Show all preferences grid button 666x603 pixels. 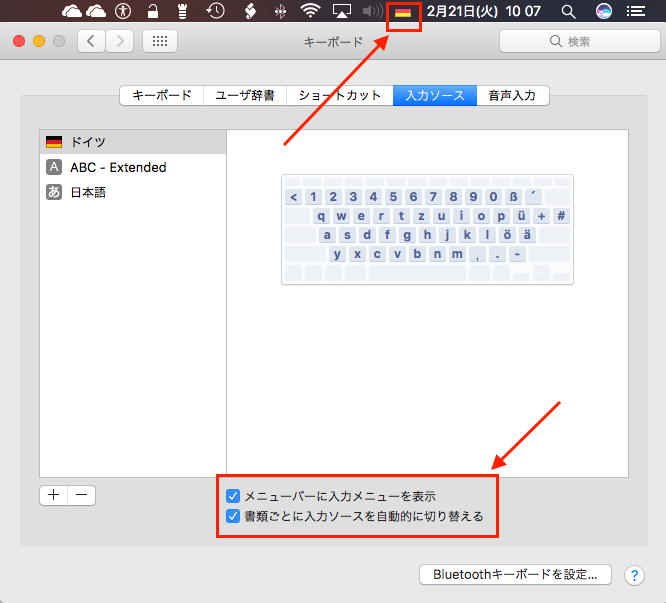pos(160,41)
